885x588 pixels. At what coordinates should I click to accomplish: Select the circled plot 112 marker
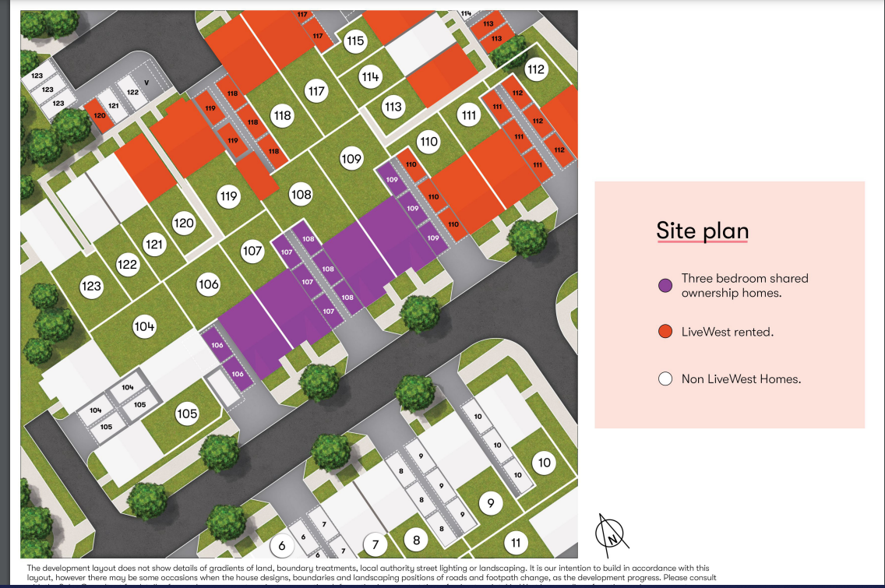(x=535, y=69)
